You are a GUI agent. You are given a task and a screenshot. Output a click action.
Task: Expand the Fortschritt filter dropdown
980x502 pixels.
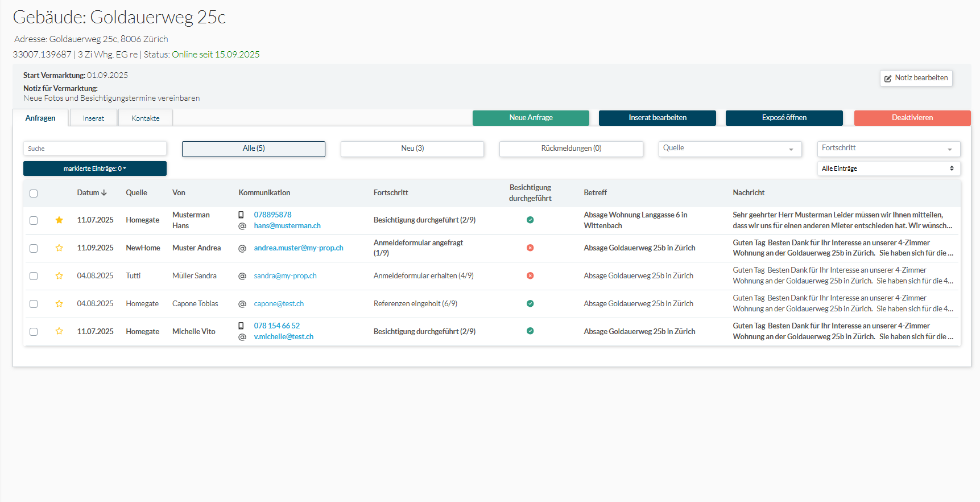[x=888, y=149]
